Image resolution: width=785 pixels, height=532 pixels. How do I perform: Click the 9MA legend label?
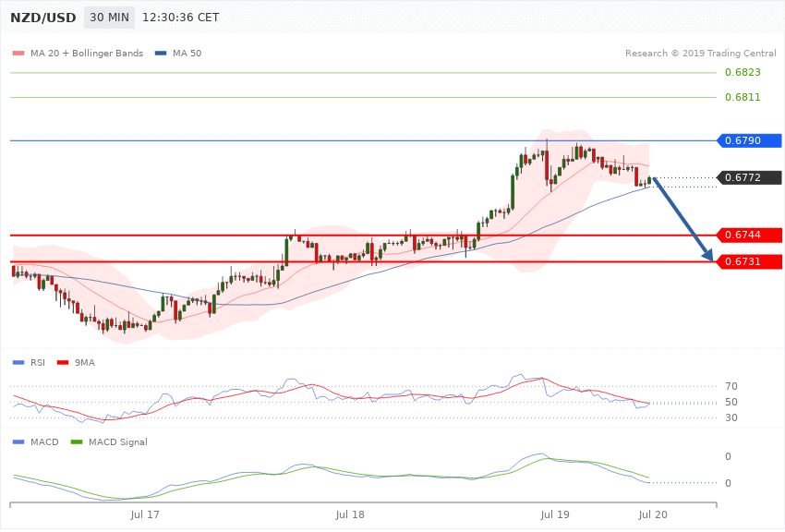click(x=85, y=362)
